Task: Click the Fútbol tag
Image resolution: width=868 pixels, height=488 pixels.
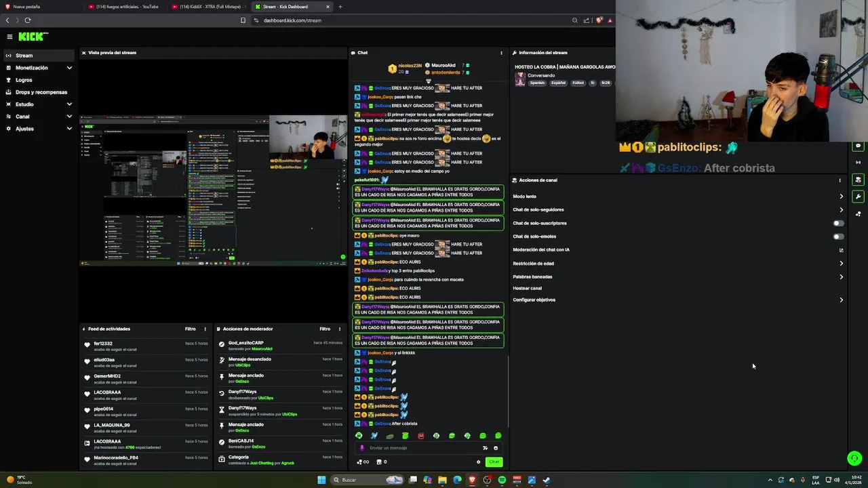Action: click(x=578, y=83)
